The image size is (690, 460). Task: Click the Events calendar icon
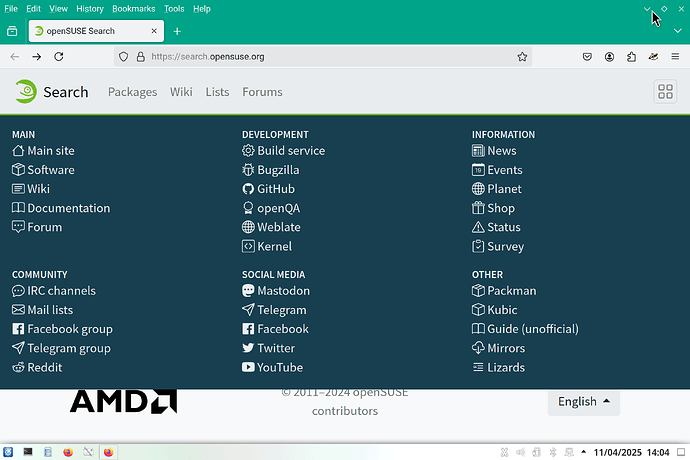[x=478, y=170]
